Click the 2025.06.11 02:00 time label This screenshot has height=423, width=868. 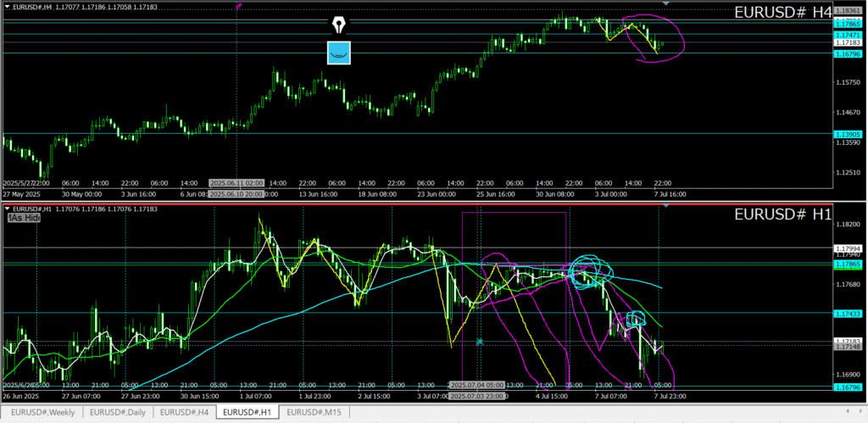(237, 183)
